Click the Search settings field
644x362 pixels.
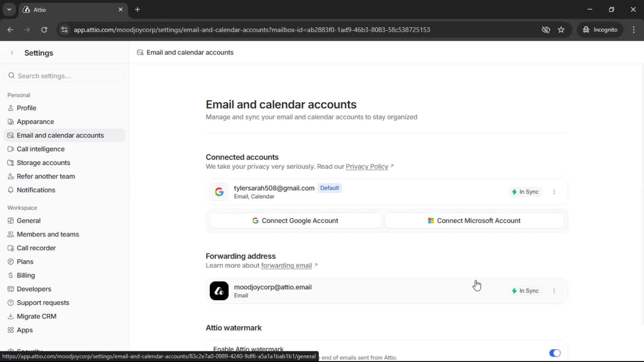click(x=64, y=75)
